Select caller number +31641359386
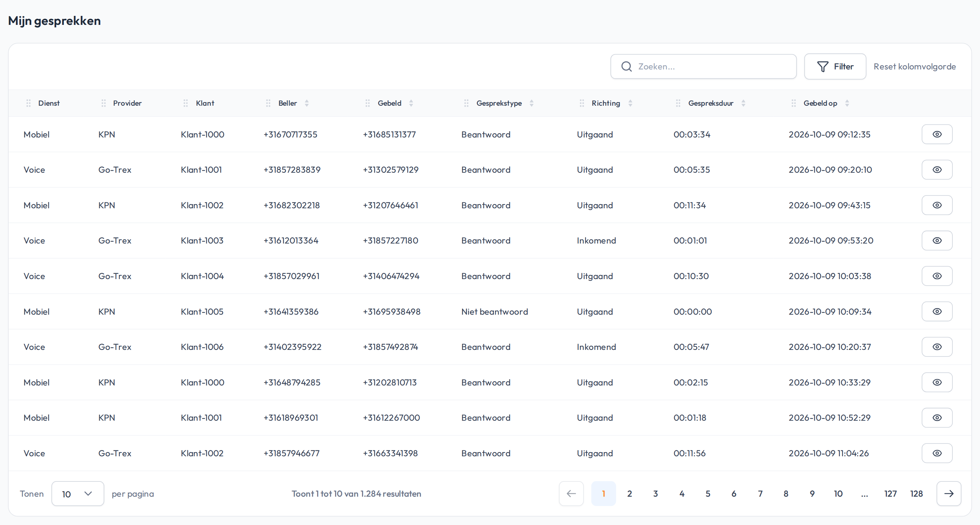The height and width of the screenshot is (525, 980). [291, 312]
